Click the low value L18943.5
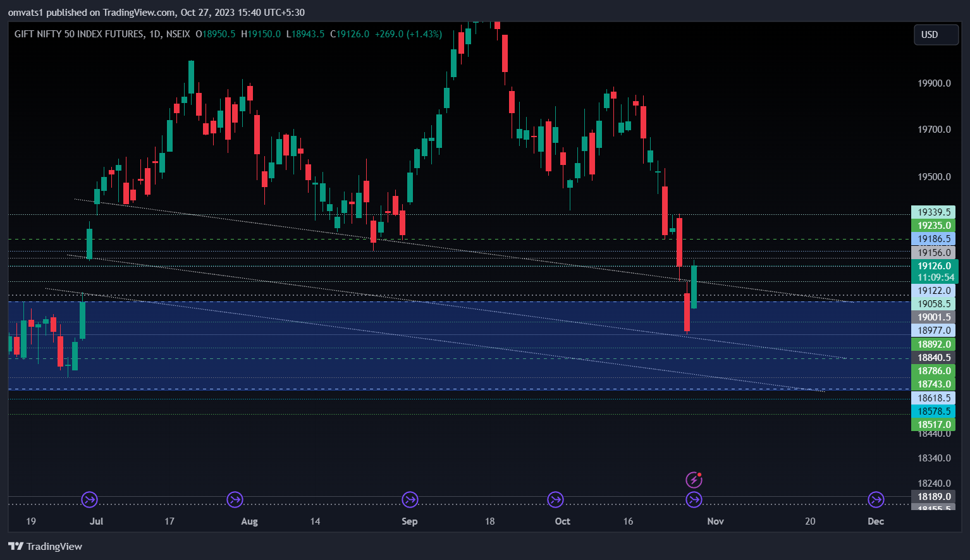This screenshot has height=560, width=970. coord(305,34)
